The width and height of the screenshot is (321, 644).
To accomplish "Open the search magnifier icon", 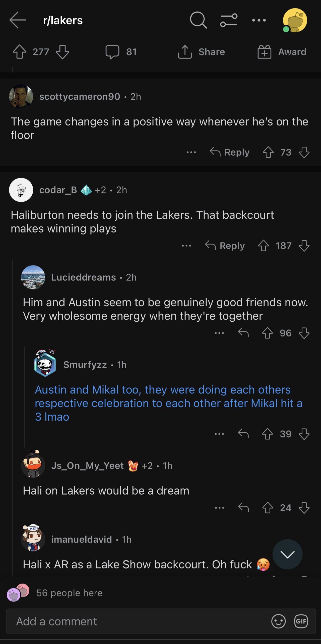I will [198, 20].
